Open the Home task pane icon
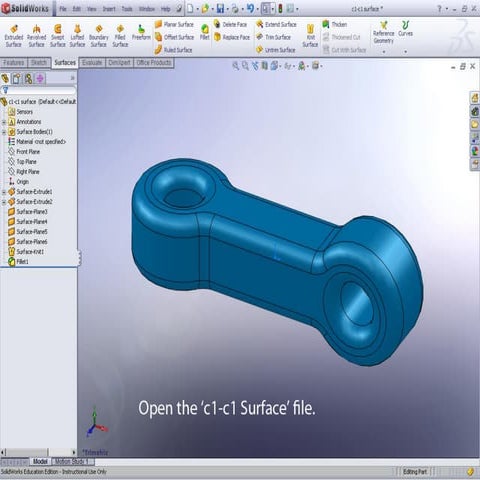The height and width of the screenshot is (480, 480). pos(474,98)
